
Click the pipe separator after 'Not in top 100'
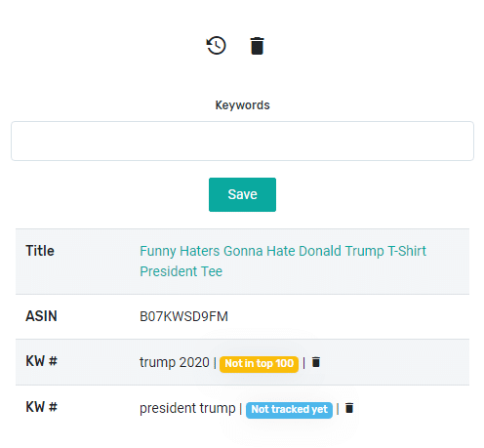click(304, 363)
